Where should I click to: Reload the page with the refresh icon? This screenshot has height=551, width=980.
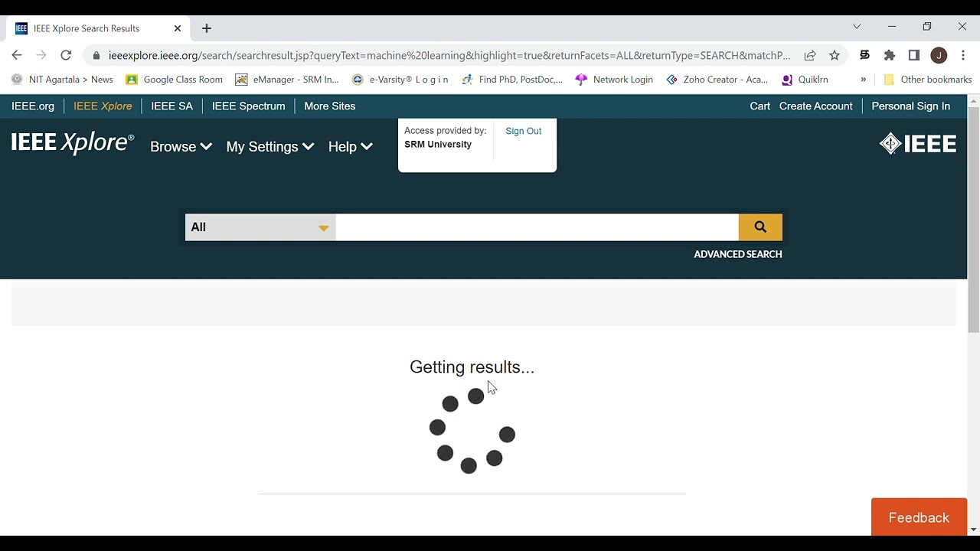coord(66,55)
